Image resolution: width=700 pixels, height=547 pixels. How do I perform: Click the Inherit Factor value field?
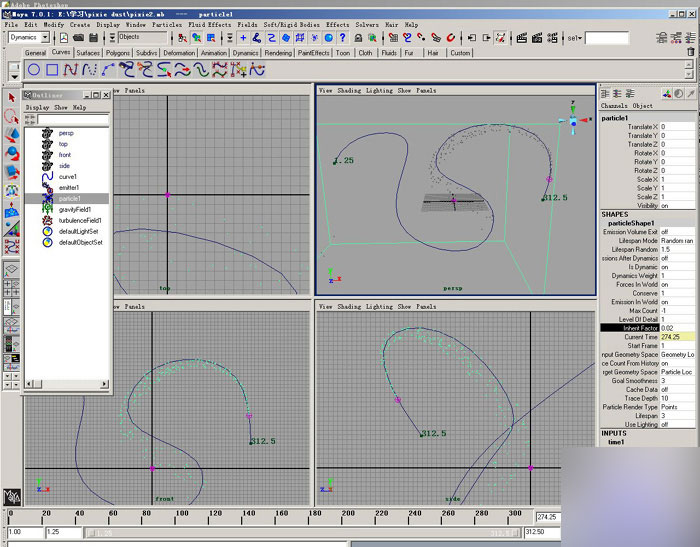pos(677,328)
